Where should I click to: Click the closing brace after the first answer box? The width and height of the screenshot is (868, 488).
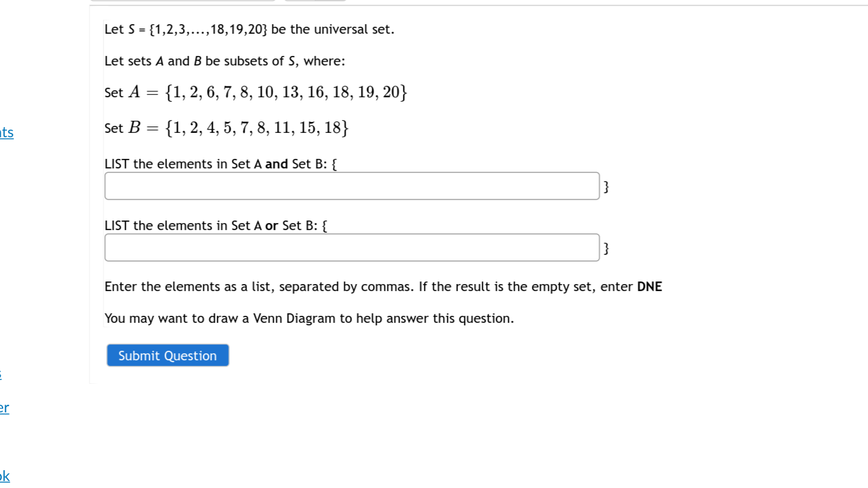click(606, 186)
